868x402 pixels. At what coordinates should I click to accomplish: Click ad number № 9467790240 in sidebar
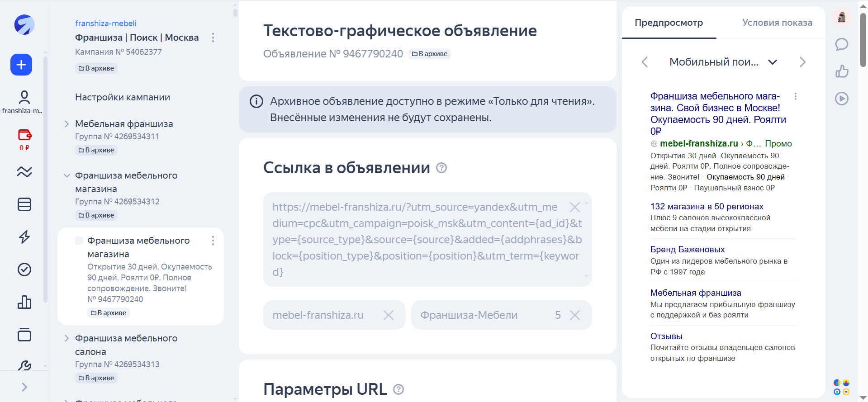tap(115, 299)
